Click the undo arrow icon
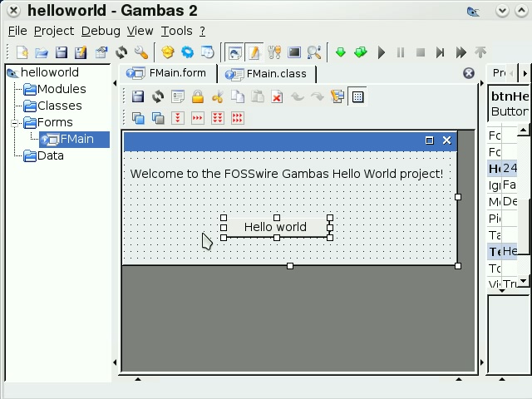Viewport: 532px width, 399px height. [298, 96]
